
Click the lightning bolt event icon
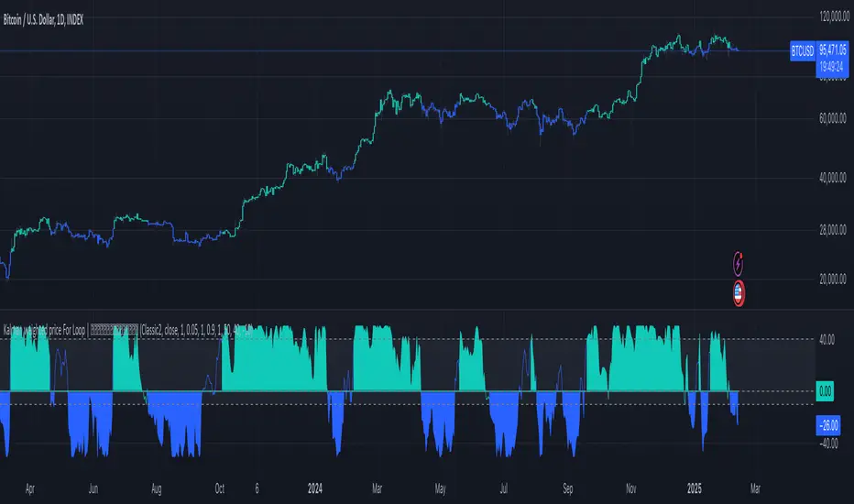click(739, 263)
